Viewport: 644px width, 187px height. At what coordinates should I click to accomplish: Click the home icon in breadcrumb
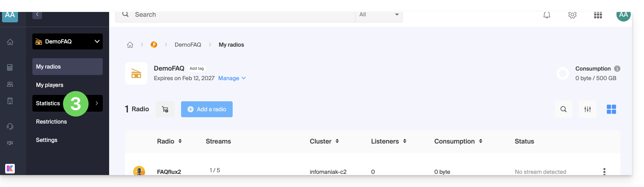coord(130,45)
